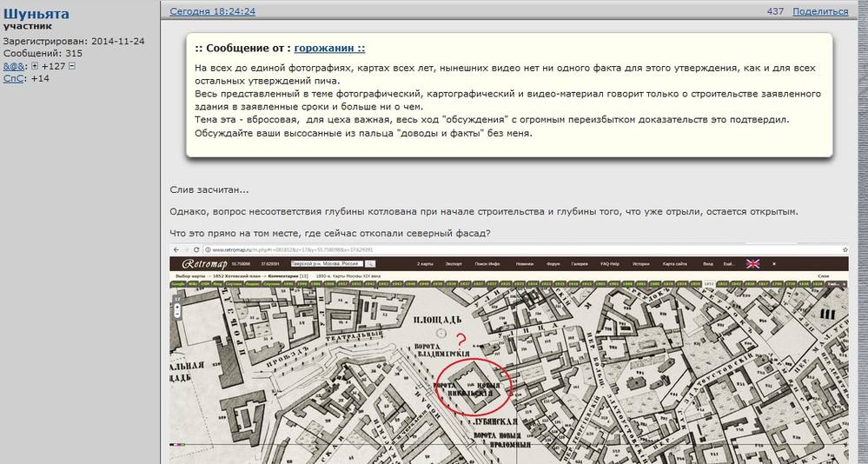Click the question Что это прямо на том месте
868x464 pixels.
(x=330, y=233)
